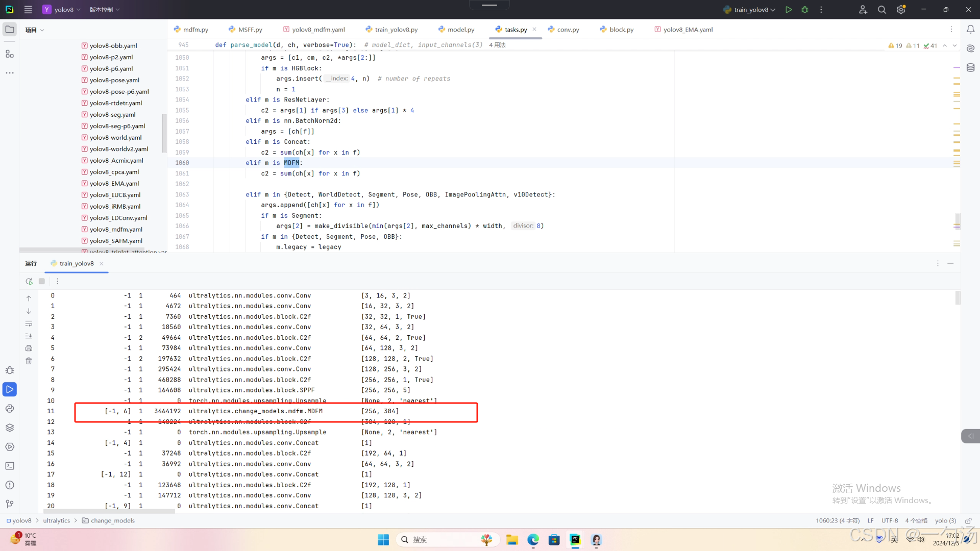Image resolution: width=980 pixels, height=551 pixels.
Task: Click the UTF-8 encoding in status bar
Action: pos(889,521)
